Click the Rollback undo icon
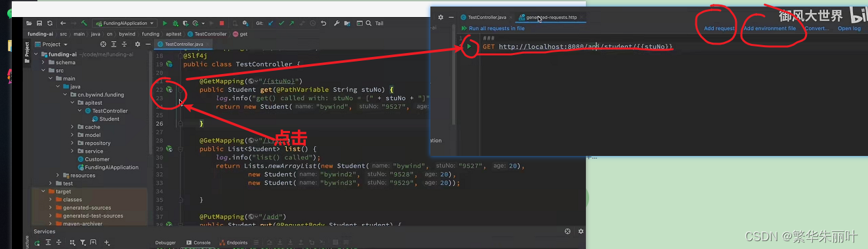Screen dimensions: 868x249 pyautogui.click(x=323, y=24)
